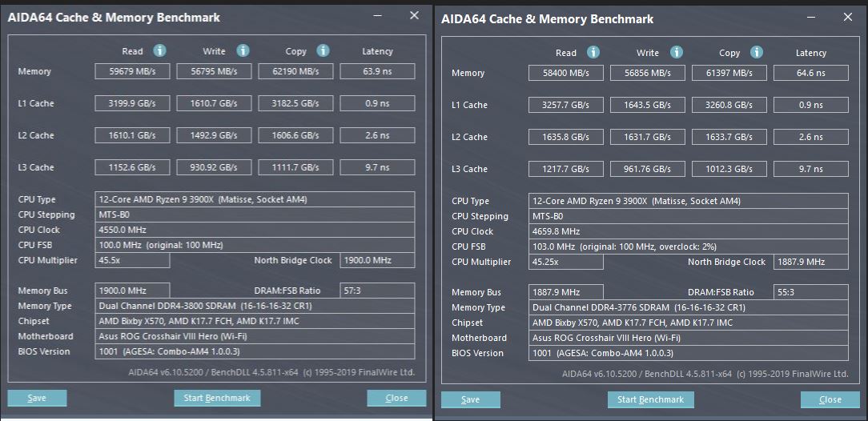Click the 4659.8 MHz CPU Clock field
The image size is (868, 421).
[689, 231]
